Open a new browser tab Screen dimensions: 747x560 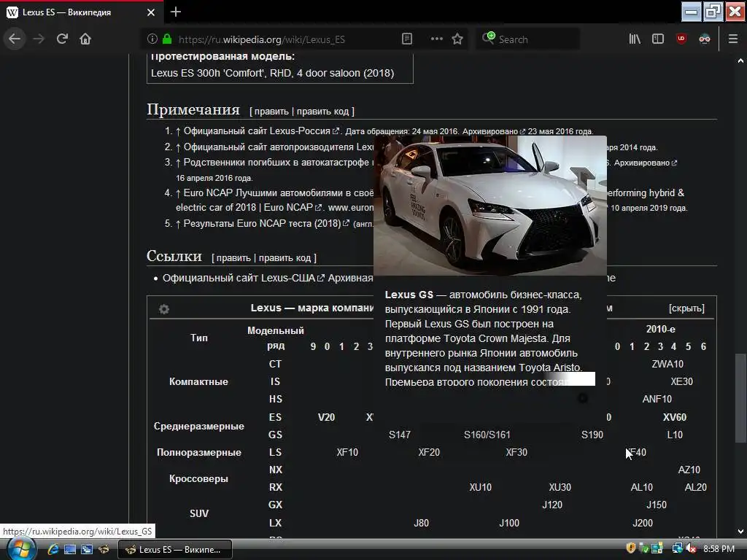point(176,12)
